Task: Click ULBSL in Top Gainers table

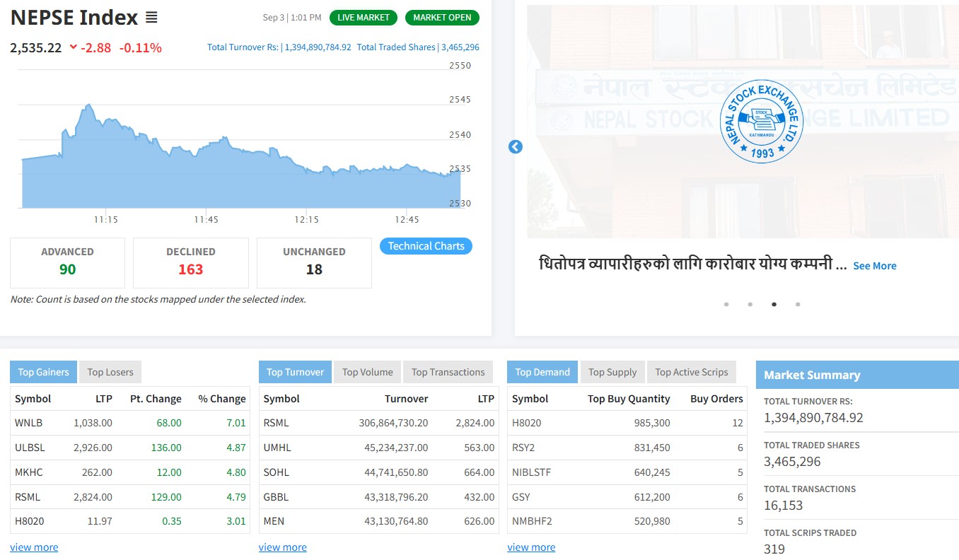Action: coord(29,448)
